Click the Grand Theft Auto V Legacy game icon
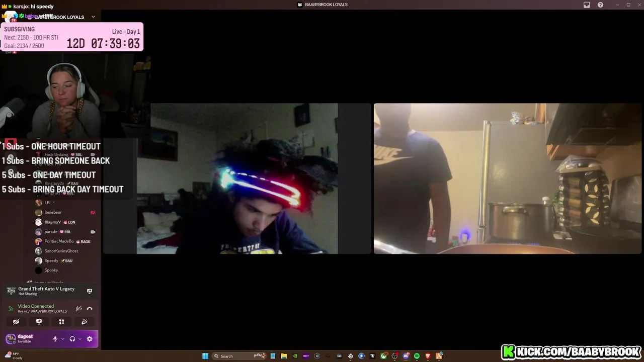This screenshot has width=644, height=362. [11, 291]
